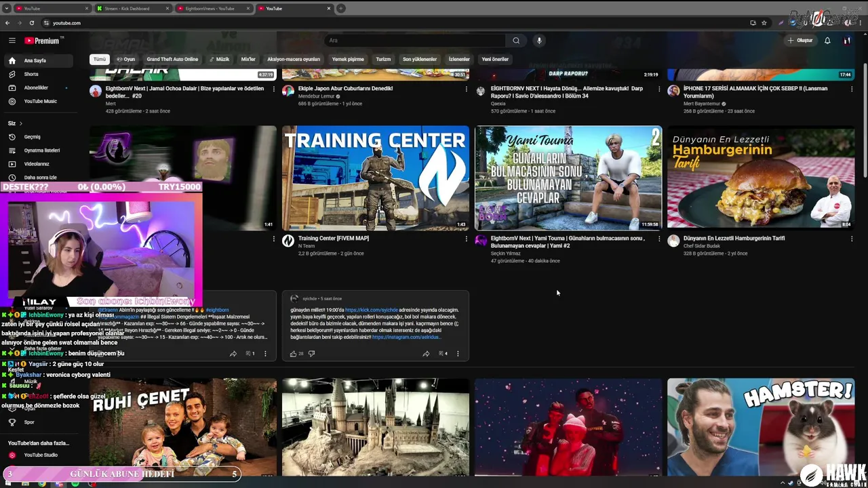The width and height of the screenshot is (868, 488).
Task: Share the syichde community post
Action: (426, 353)
